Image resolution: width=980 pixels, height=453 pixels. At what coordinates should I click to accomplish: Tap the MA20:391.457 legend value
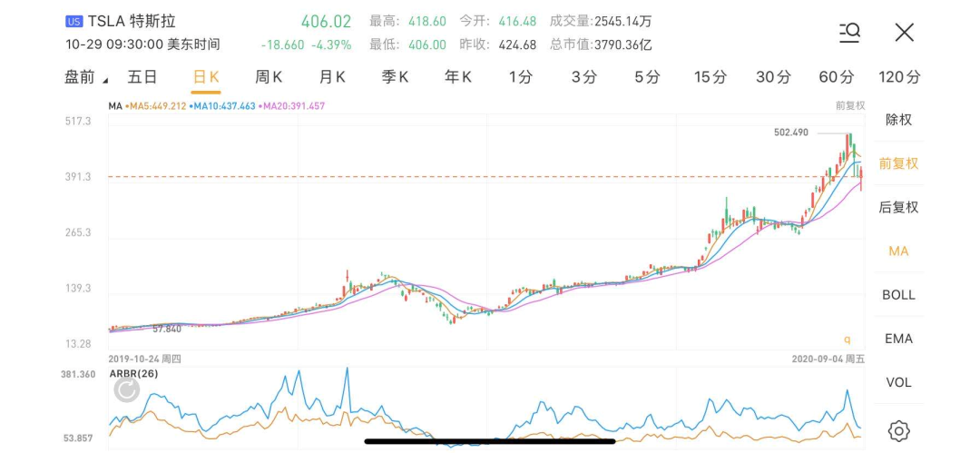tap(292, 106)
